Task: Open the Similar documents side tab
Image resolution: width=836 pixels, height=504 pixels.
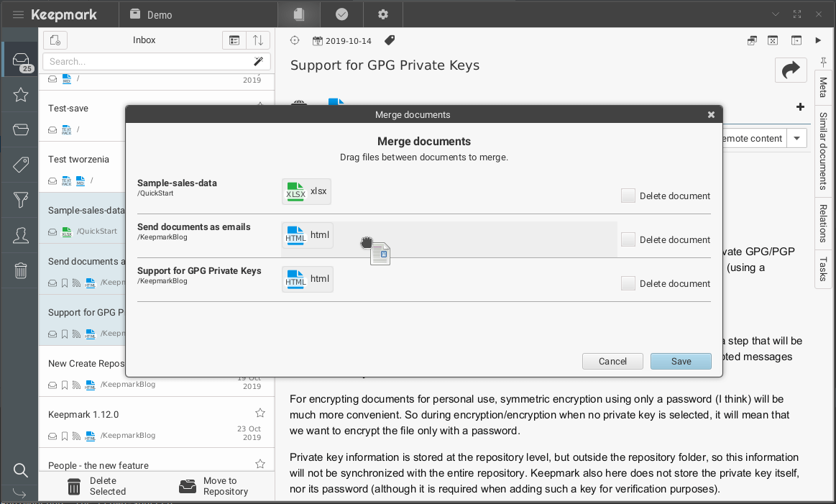Action: click(x=823, y=150)
